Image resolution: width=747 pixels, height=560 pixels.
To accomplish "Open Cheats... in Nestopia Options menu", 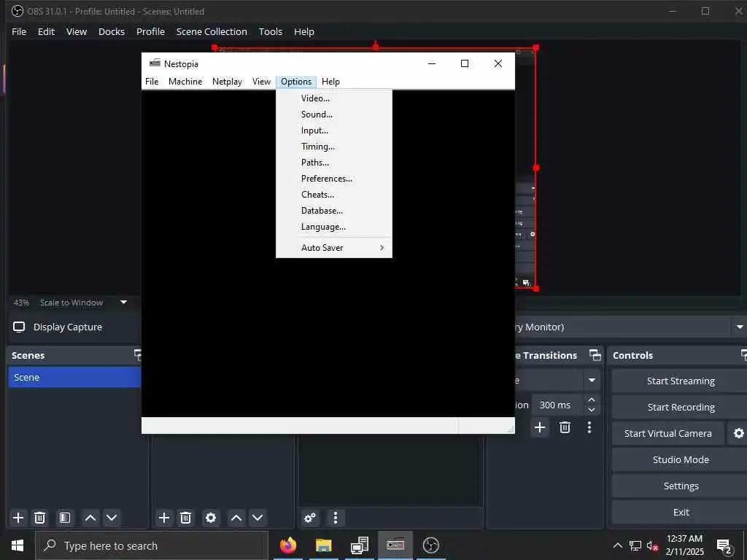I will pos(334,194).
